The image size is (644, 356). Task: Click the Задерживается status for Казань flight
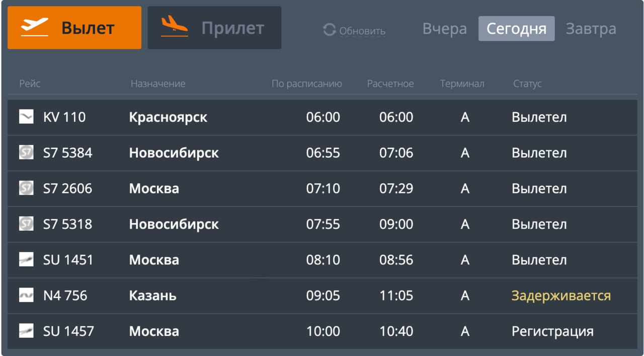pyautogui.click(x=561, y=296)
